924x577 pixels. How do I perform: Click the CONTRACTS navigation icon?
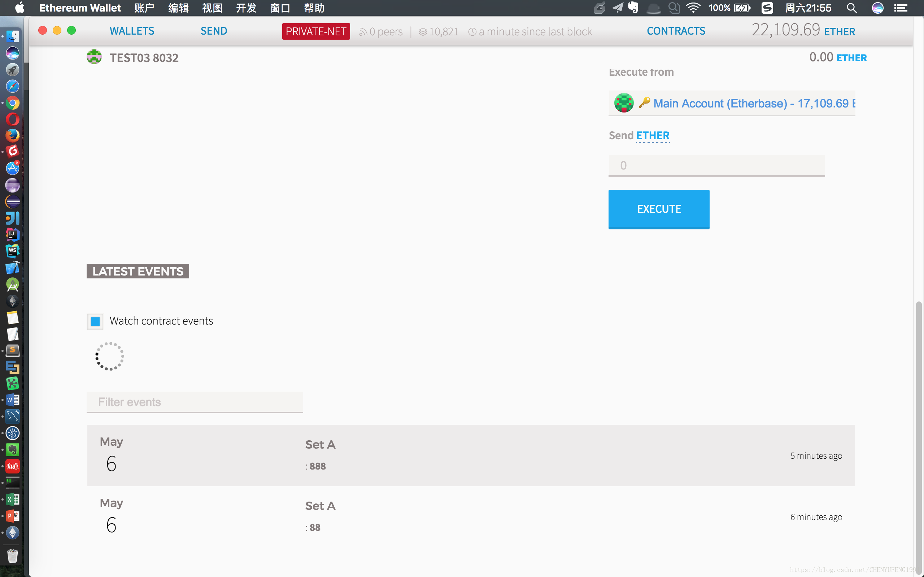676,31
